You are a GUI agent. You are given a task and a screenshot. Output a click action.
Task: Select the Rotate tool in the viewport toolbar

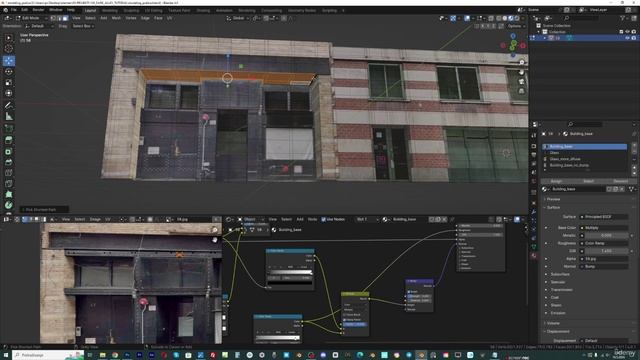pyautogui.click(x=9, y=72)
